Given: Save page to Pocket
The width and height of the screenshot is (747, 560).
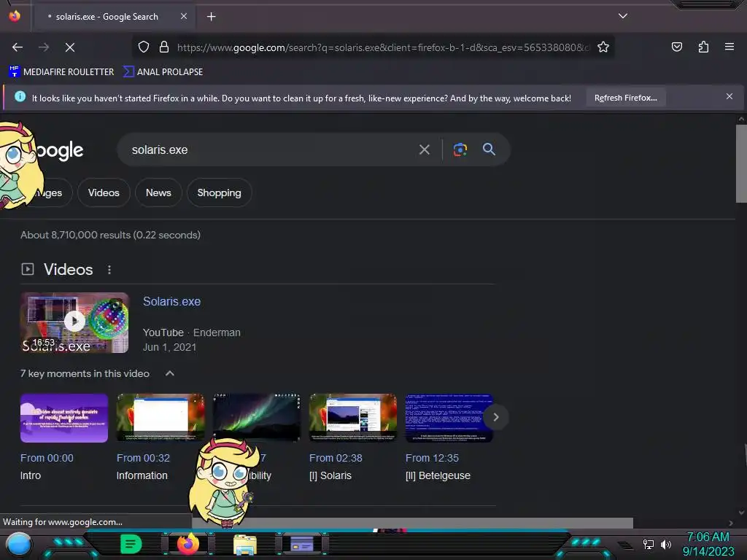Looking at the screenshot, I should (x=676, y=47).
